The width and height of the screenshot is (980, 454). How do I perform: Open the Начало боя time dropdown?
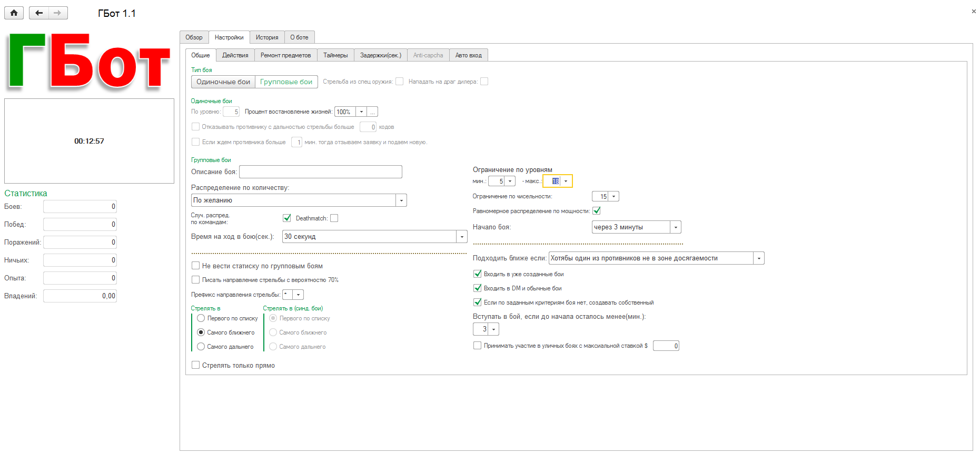point(676,227)
